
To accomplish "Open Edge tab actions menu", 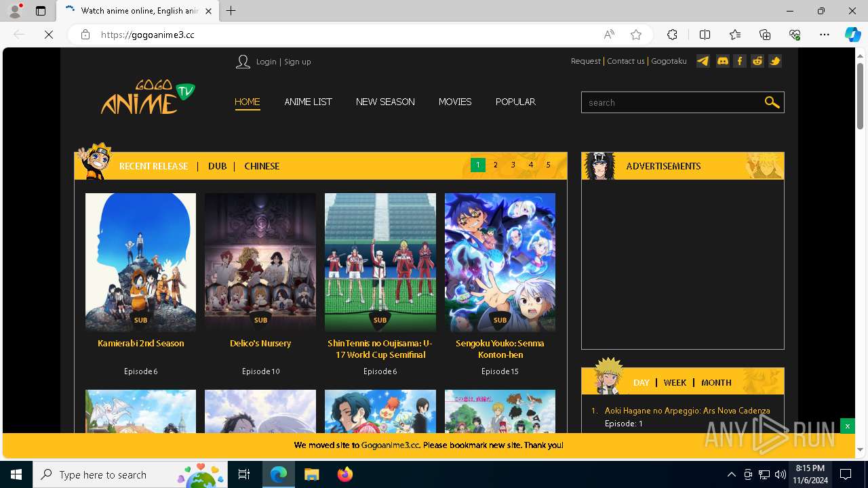I will tap(41, 11).
